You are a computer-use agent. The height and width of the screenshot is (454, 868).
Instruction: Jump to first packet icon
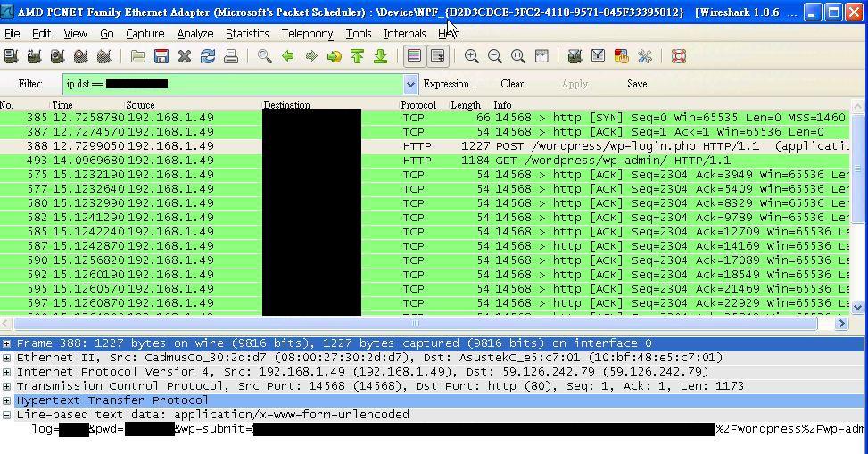pyautogui.click(x=357, y=56)
